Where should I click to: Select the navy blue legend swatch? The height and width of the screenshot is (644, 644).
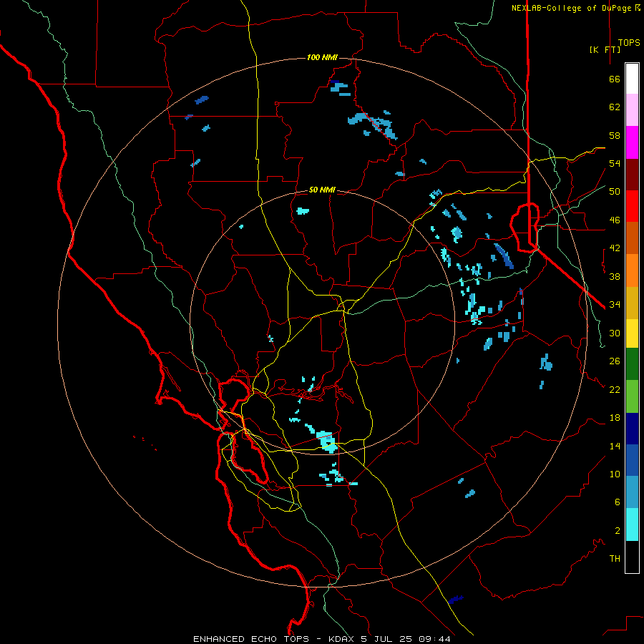point(632,429)
